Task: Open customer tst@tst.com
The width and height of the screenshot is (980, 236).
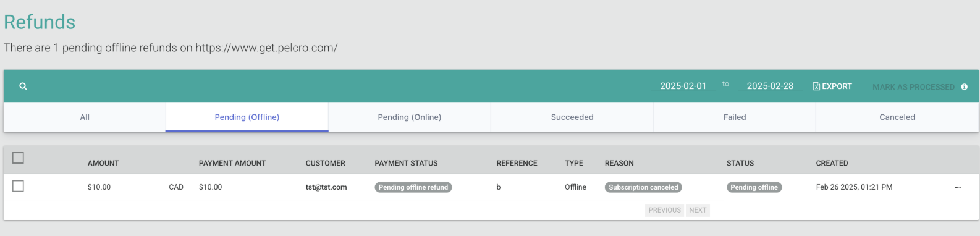Action: pos(326,187)
